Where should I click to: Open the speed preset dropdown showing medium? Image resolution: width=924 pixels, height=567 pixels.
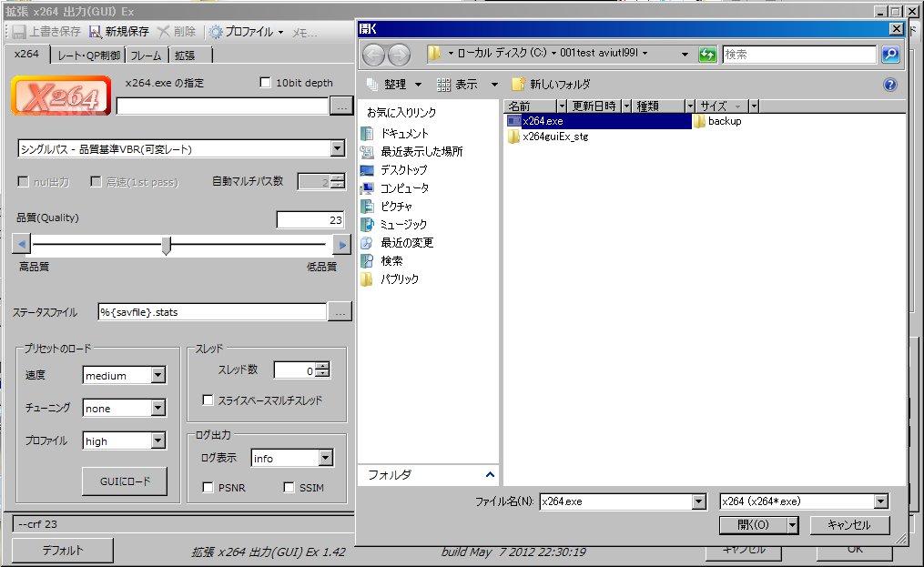point(157,375)
